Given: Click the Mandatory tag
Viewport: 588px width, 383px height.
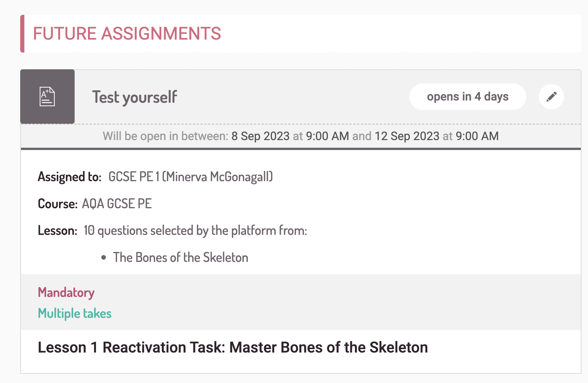Looking at the screenshot, I should [66, 292].
